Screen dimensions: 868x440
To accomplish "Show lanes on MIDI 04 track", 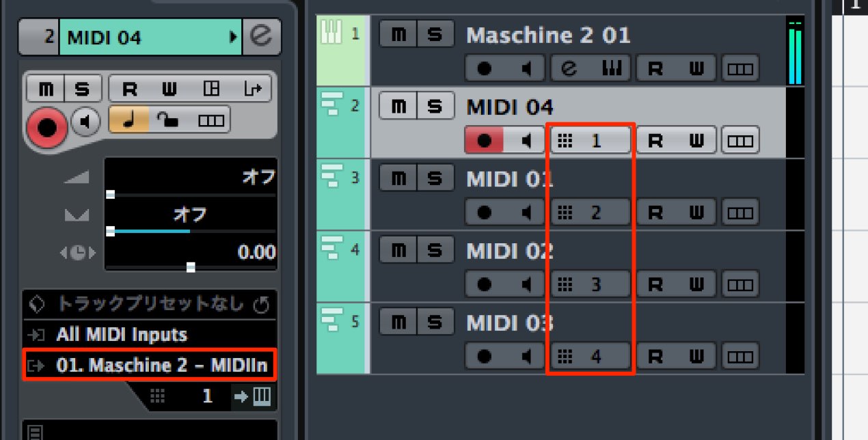I will point(741,141).
